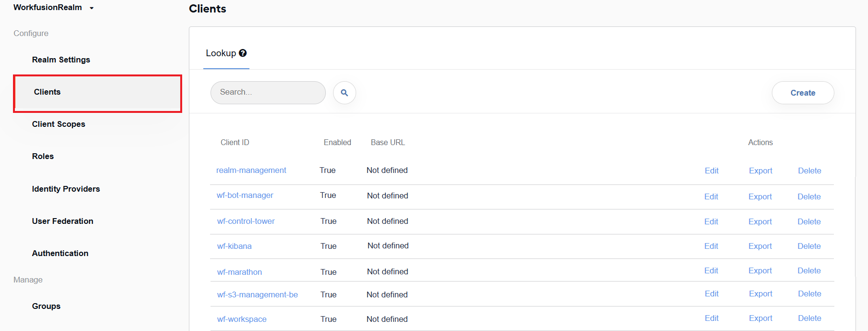
Task: Delete the wf-s3-management-be client
Action: tap(809, 294)
